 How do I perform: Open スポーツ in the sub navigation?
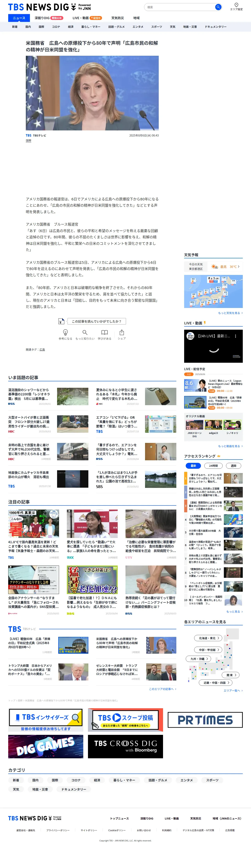[x=157, y=27]
